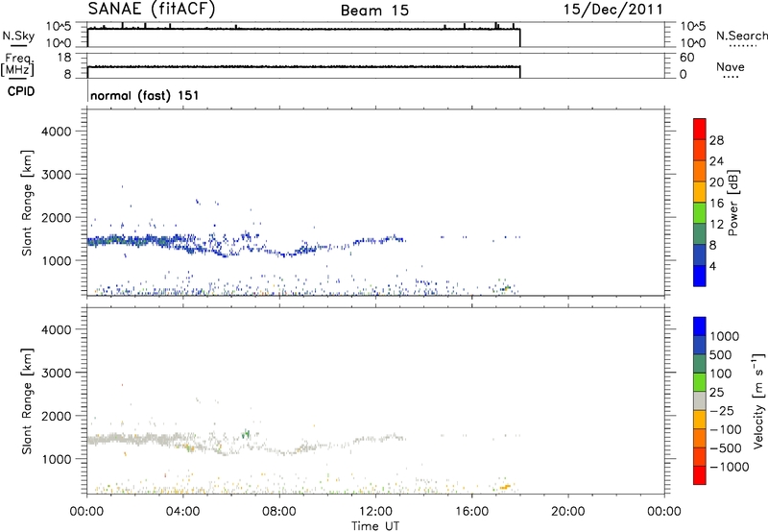Image resolution: width=768 pixels, height=532 pixels.
Task: Click the Nave legend label
Action: [731, 66]
